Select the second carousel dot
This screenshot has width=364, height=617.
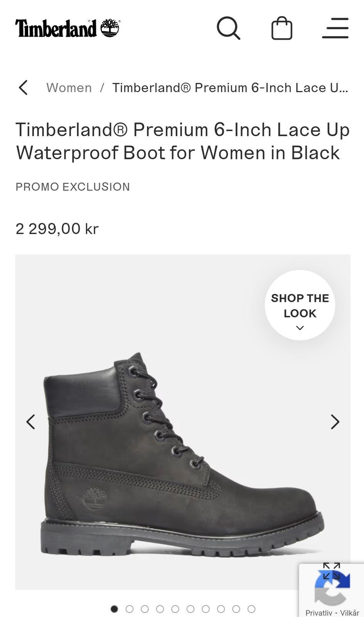pos(130,609)
